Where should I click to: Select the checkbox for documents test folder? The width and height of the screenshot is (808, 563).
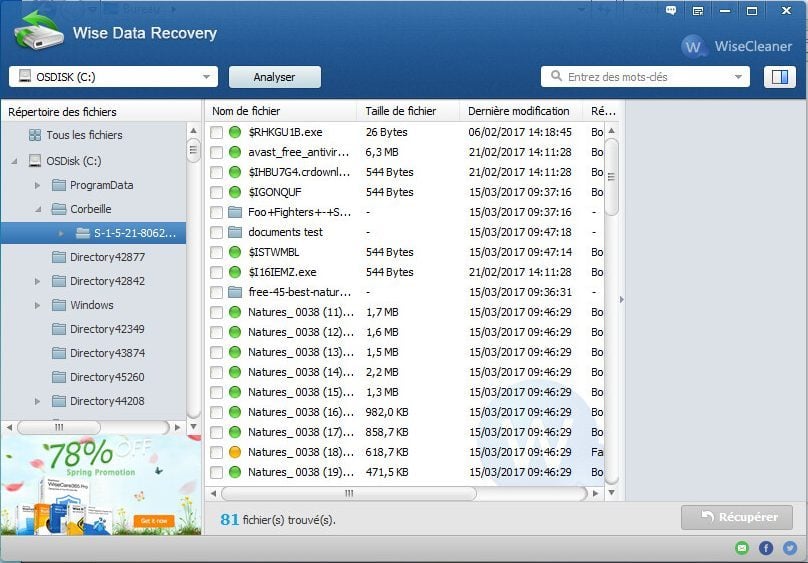tap(216, 232)
